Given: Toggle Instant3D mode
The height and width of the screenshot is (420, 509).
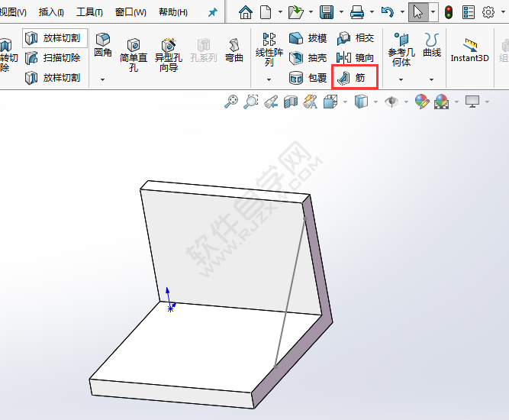Looking at the screenshot, I should pyautogui.click(x=470, y=50).
